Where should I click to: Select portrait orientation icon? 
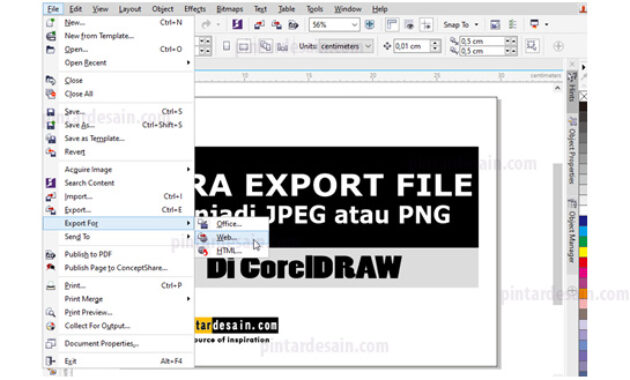pos(227,46)
